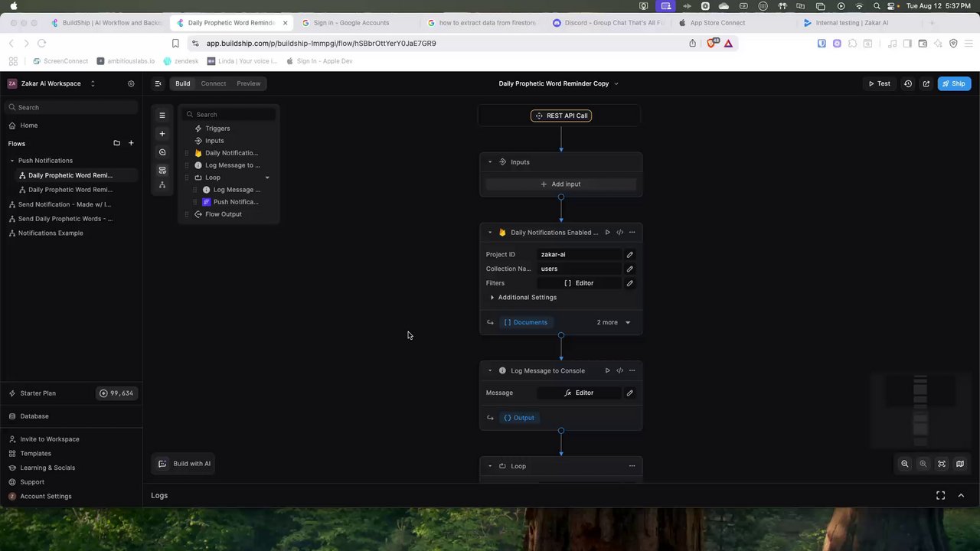
Task: Switch to the Preview tab
Action: 249,83
